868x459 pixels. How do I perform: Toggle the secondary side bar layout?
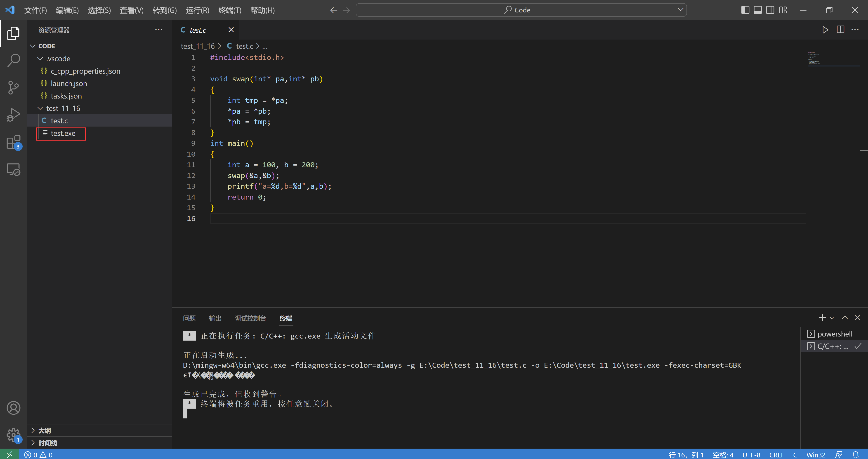(770, 10)
